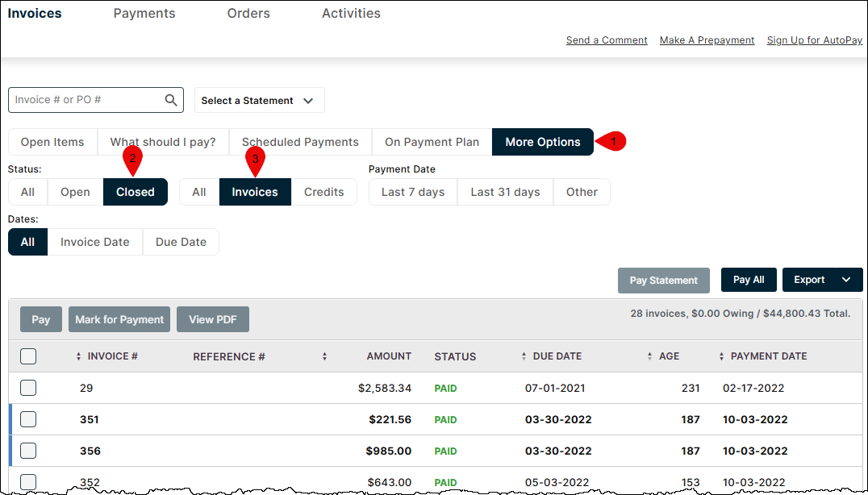Set Status to All

pos(27,192)
